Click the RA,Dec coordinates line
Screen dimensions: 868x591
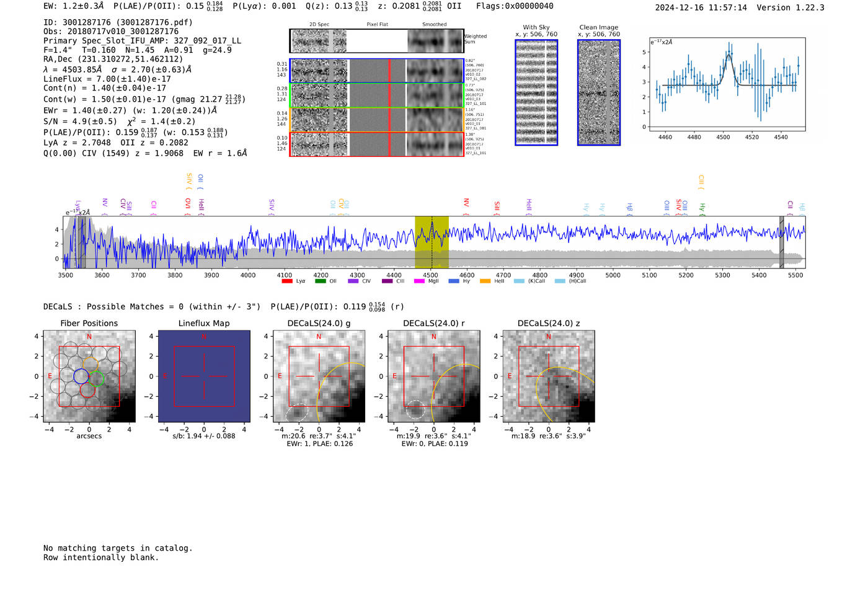pos(113,60)
